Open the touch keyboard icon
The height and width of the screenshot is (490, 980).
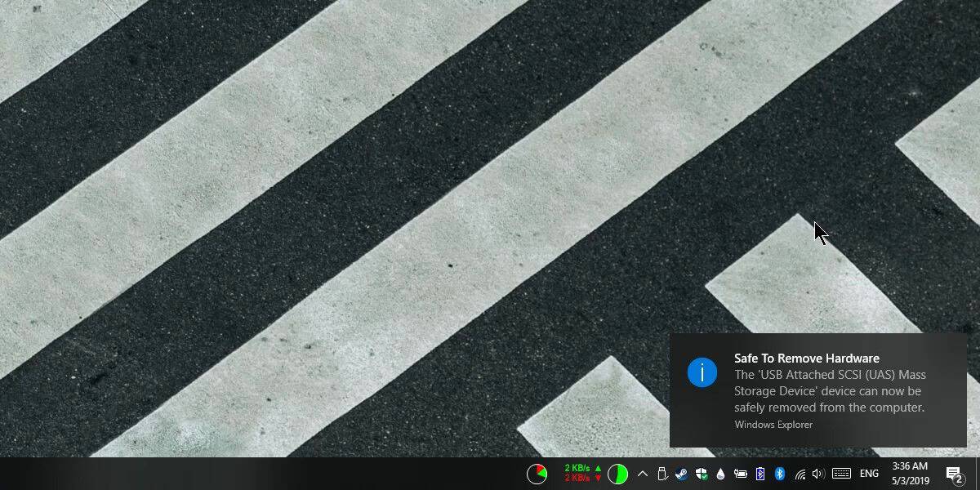coord(842,474)
